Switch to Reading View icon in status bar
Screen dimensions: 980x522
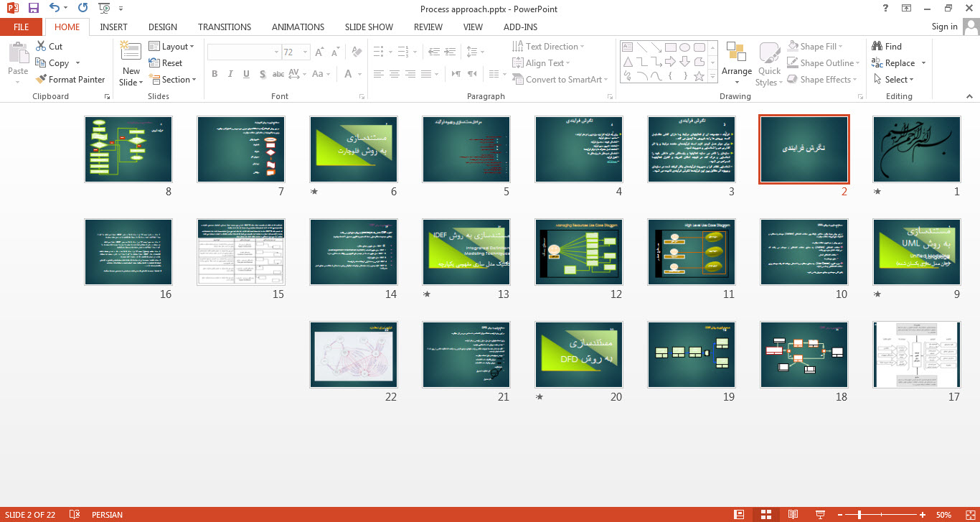(793, 515)
